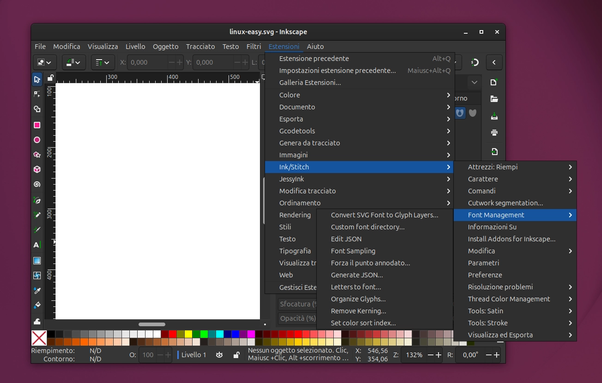Viewport: 602px width, 383px height.
Task: Choose Edit JSON entry
Action: (x=384, y=239)
